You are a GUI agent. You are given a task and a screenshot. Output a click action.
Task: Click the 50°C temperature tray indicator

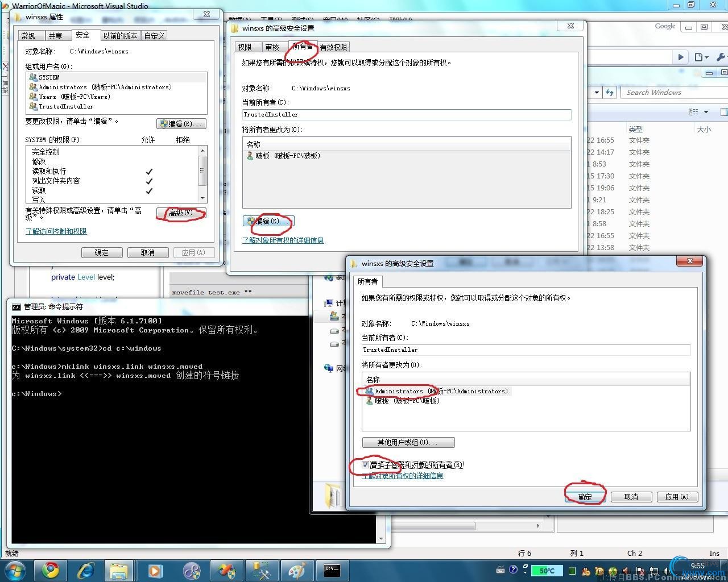(547, 571)
